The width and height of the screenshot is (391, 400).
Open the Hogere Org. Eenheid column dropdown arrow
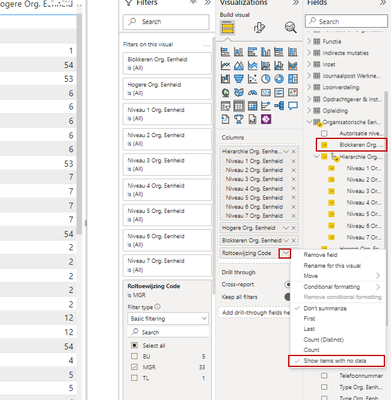tap(286, 228)
